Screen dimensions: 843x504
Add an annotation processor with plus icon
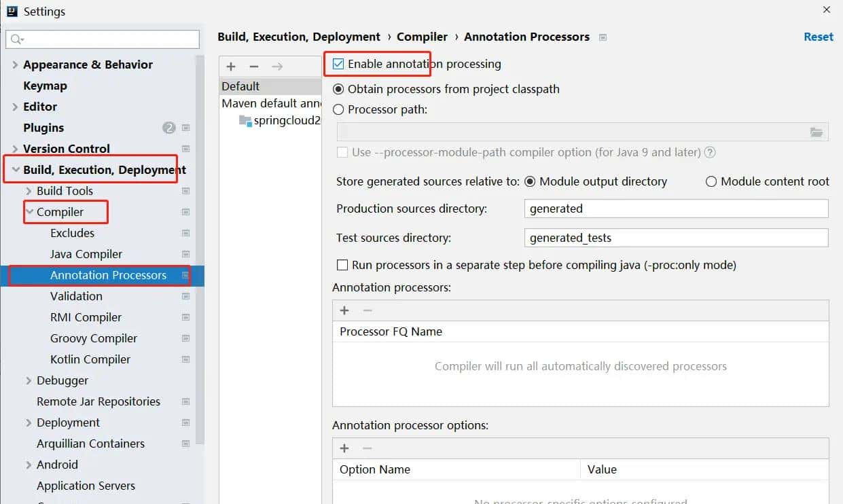tap(344, 310)
